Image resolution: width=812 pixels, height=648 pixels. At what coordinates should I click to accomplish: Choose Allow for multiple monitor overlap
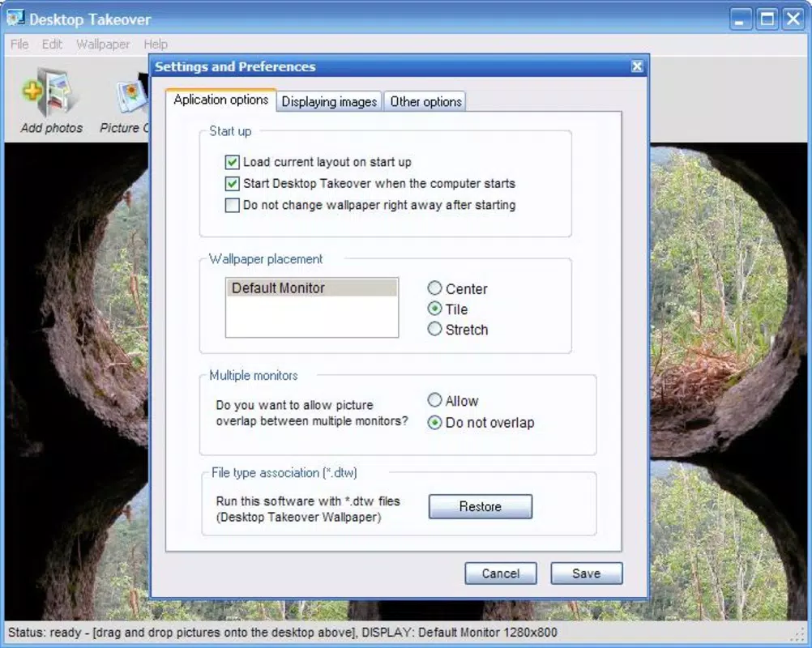(434, 400)
